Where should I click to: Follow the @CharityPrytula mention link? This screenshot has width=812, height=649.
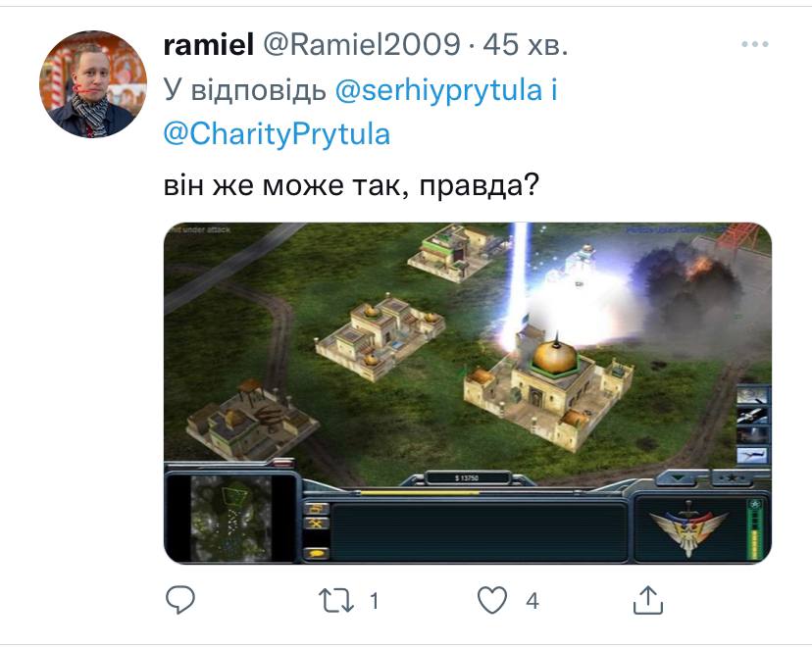(x=277, y=134)
